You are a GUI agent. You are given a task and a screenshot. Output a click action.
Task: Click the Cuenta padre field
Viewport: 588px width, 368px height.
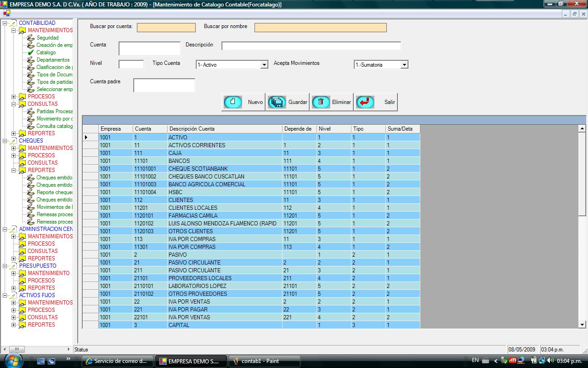tap(164, 86)
